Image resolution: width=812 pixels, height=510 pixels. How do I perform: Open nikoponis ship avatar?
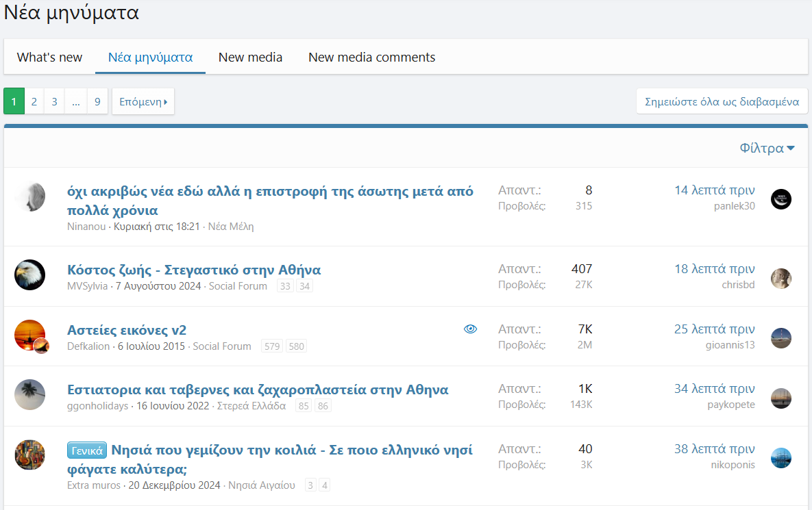click(x=780, y=458)
